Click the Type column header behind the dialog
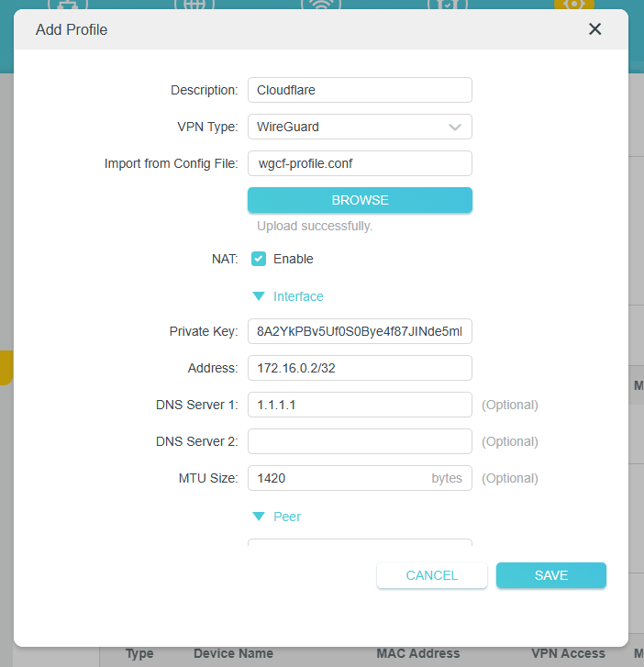Image resolution: width=644 pixels, height=667 pixels. pyautogui.click(x=139, y=653)
